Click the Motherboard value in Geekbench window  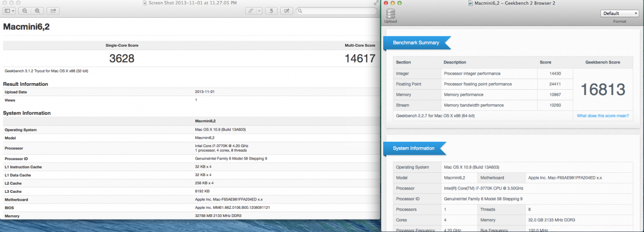coord(565,177)
